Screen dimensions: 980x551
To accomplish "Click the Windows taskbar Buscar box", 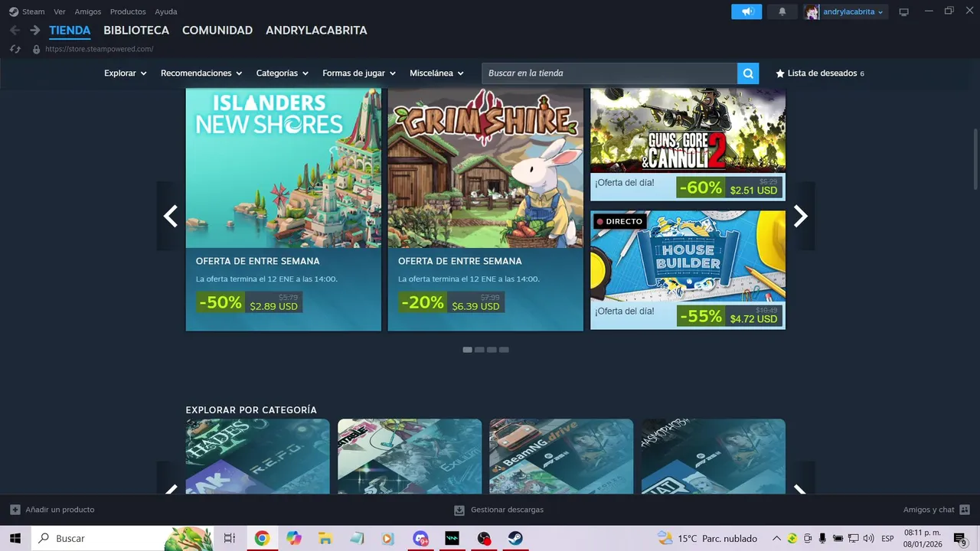I will tap(122, 538).
